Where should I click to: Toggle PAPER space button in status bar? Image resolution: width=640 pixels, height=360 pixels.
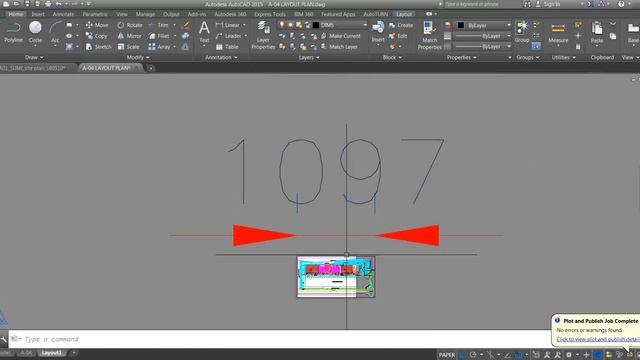447,355
